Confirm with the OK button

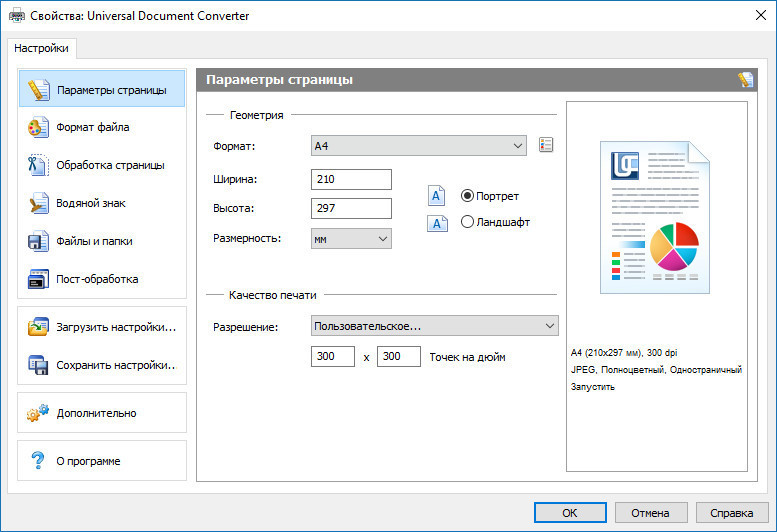coord(570,513)
